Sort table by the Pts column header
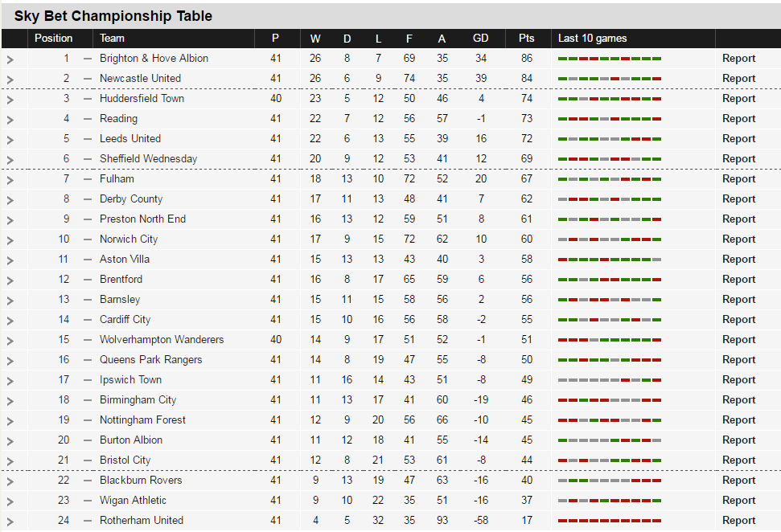The image size is (781, 532). (x=527, y=39)
